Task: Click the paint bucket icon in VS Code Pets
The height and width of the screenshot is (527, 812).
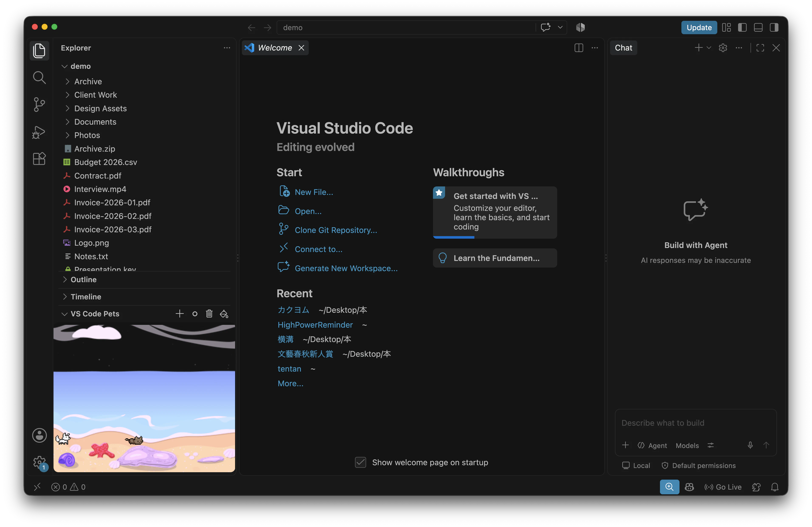Action: click(224, 314)
